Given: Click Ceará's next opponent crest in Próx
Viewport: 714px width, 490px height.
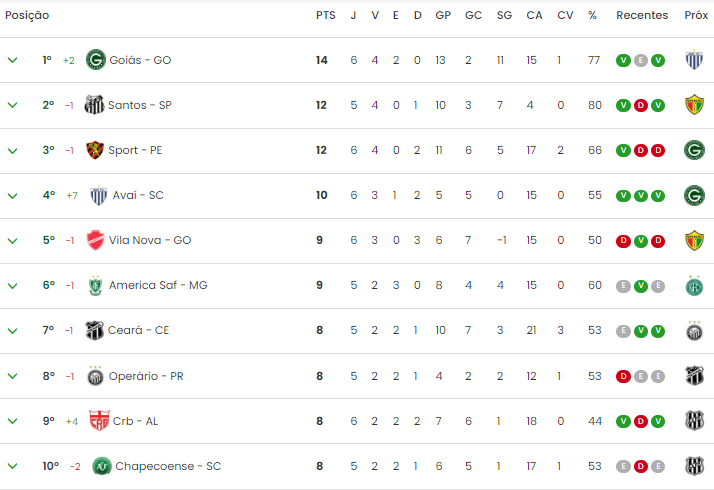Looking at the screenshot, I should click(694, 330).
